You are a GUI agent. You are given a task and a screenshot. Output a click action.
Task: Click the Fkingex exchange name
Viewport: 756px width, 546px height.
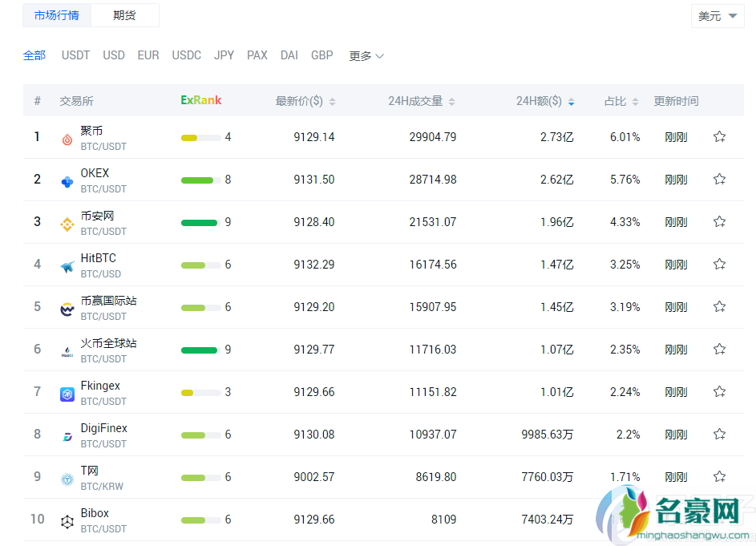pos(100,386)
